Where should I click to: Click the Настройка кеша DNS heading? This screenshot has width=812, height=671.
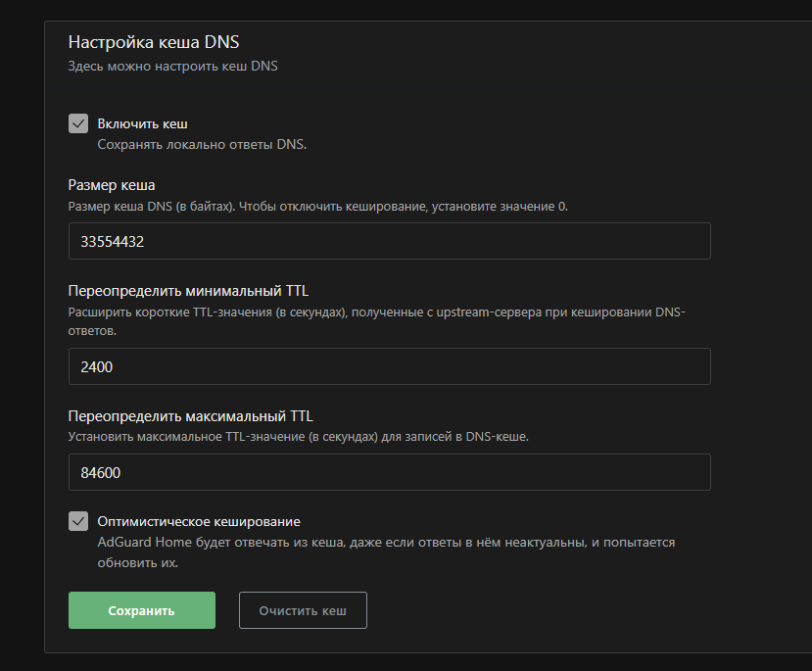click(153, 42)
